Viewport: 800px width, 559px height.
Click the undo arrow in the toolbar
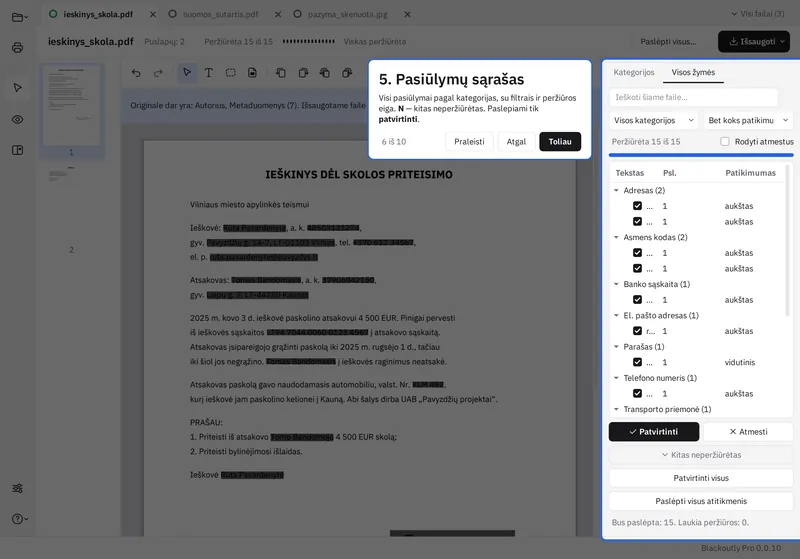[x=136, y=73]
